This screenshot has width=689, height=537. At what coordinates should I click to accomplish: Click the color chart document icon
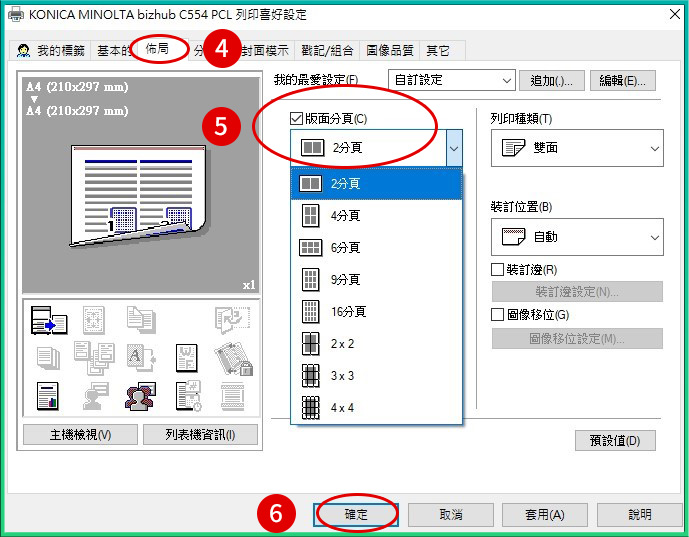point(48,396)
